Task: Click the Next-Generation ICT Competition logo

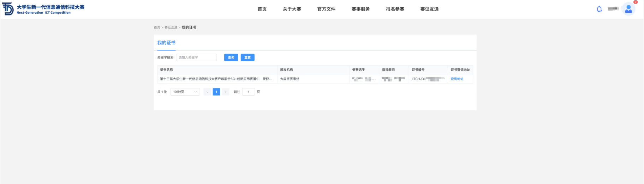Action: click(x=43, y=9)
